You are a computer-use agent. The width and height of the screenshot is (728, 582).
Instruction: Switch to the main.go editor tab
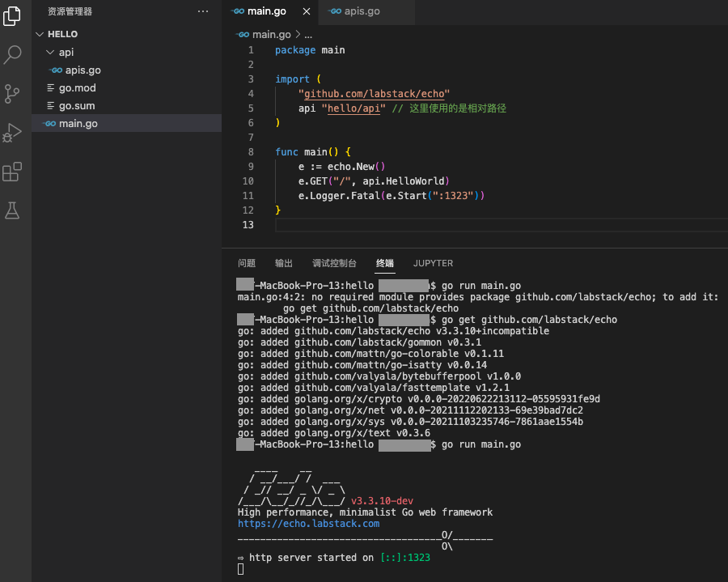266,11
